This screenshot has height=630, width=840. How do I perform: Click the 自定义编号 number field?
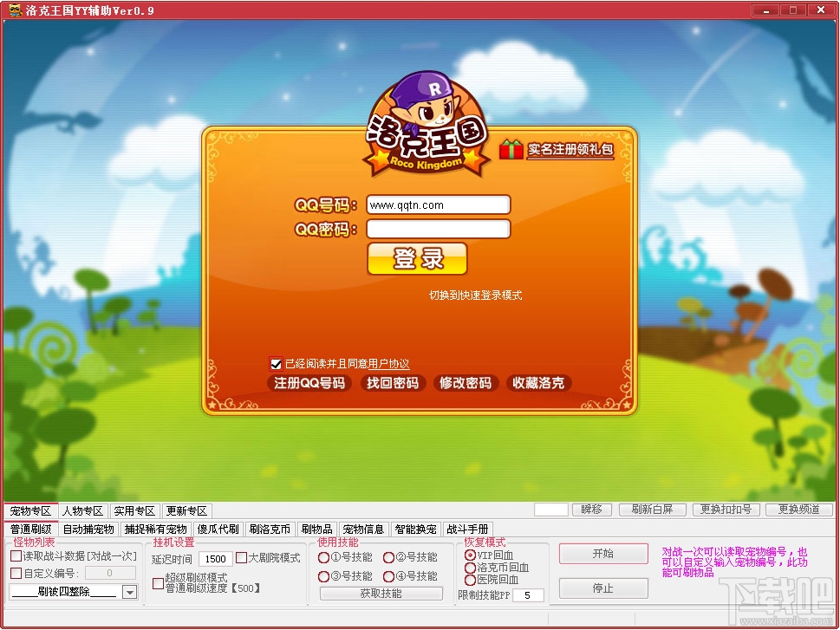pyautogui.click(x=110, y=573)
